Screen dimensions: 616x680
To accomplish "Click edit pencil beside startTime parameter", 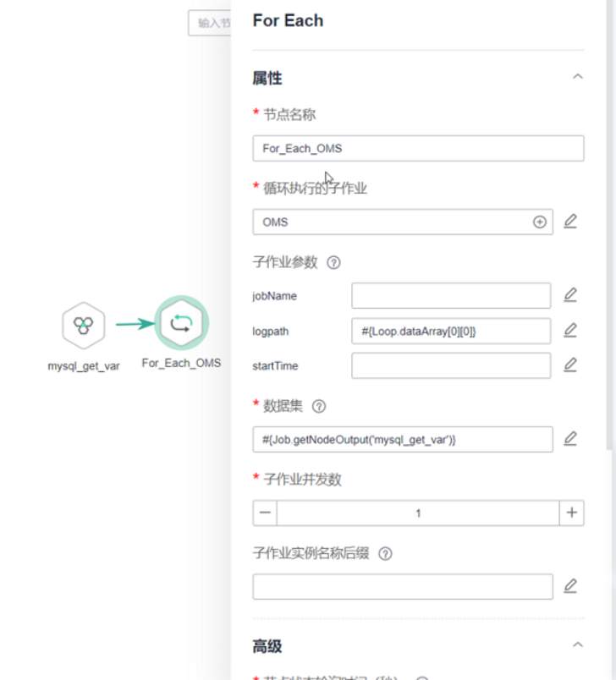I will (570, 365).
